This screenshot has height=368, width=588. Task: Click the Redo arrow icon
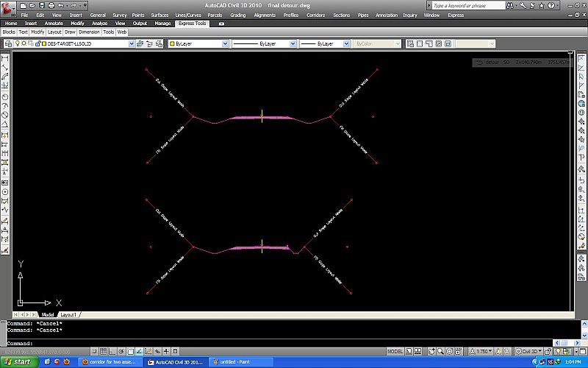(x=73, y=5)
